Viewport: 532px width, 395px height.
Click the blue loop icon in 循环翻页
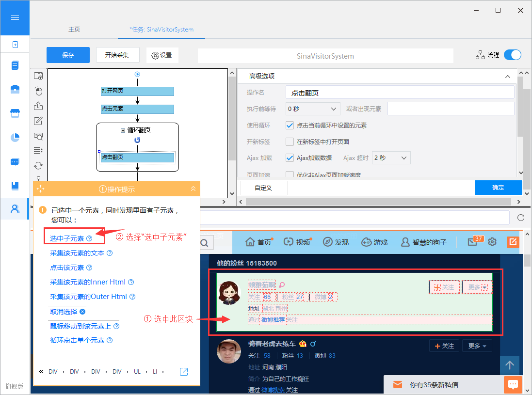point(137,140)
